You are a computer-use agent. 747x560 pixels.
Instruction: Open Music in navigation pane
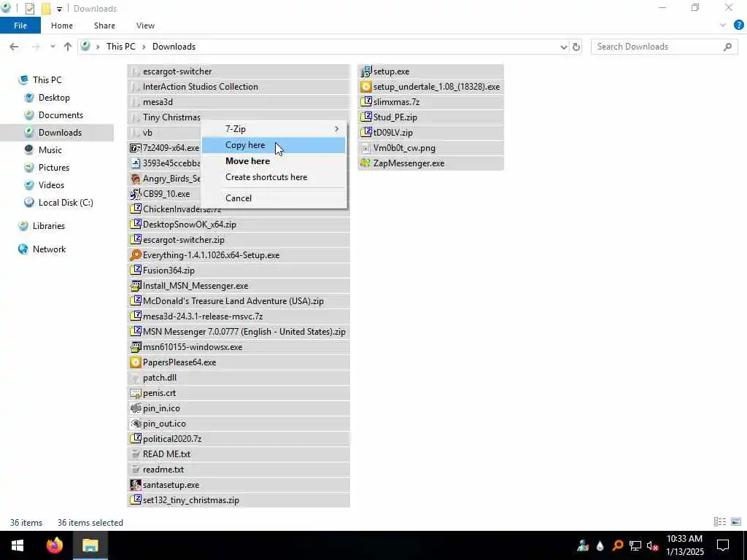point(50,150)
